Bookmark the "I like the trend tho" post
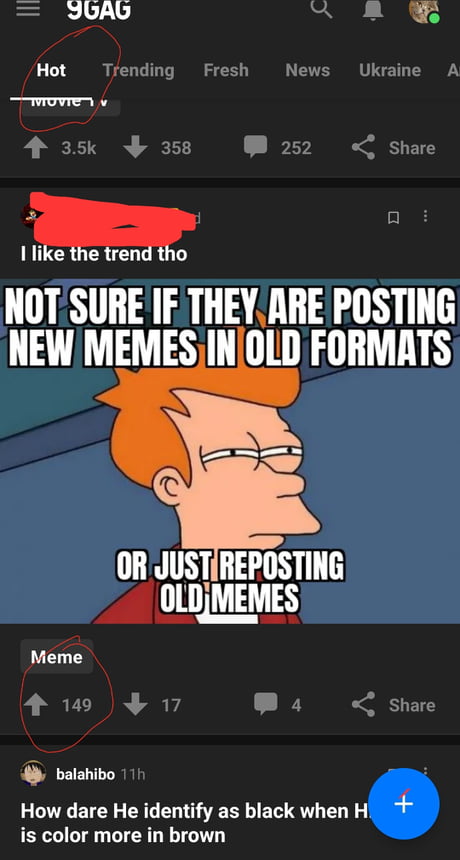 [393, 218]
